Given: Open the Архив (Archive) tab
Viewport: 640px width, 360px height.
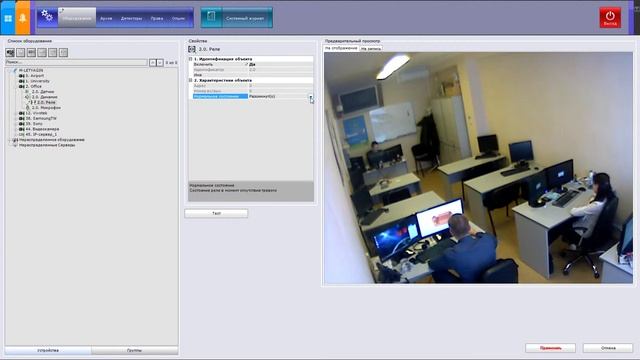Looking at the screenshot, I should tap(106, 18).
